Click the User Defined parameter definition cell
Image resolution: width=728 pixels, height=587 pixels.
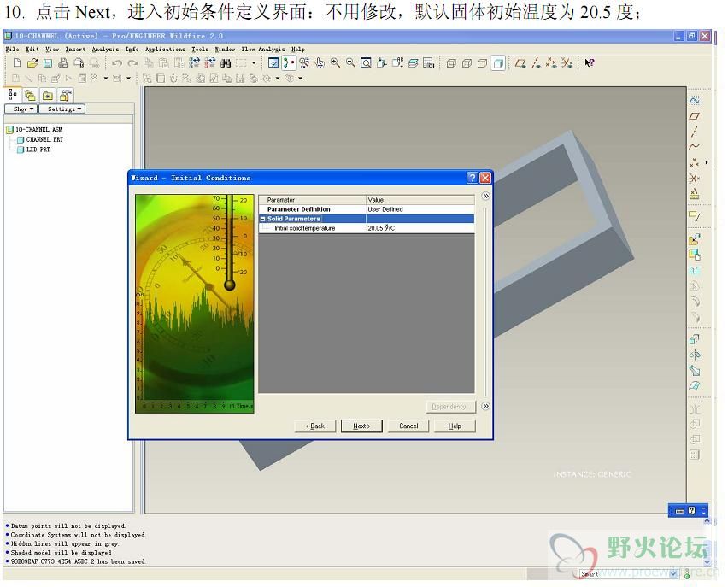420,209
